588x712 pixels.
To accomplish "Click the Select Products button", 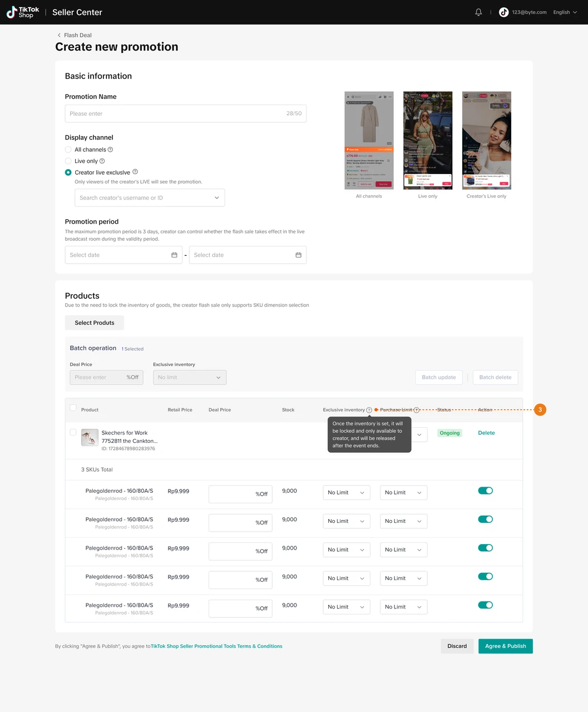I will 95,323.
